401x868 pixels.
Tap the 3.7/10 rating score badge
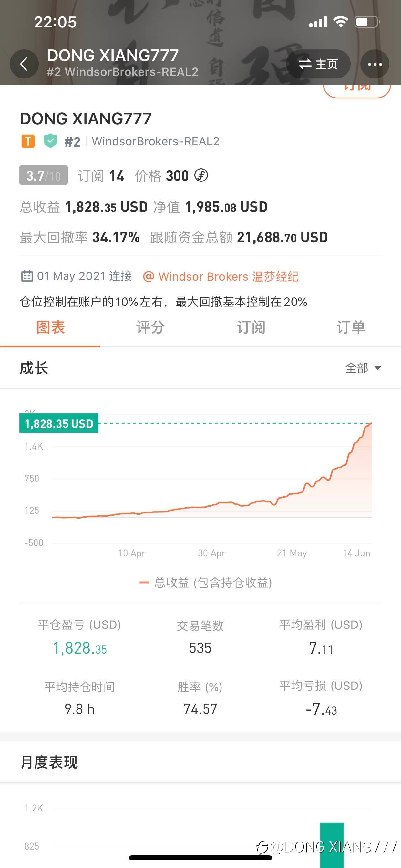pos(44,175)
